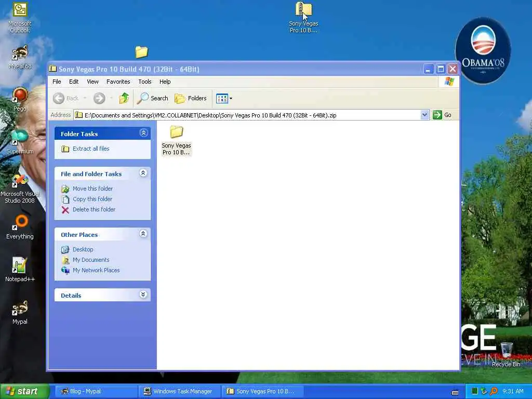Screen dimensions: 532x399
Task: Open Back button history dropdown arrow
Action: coord(85,98)
